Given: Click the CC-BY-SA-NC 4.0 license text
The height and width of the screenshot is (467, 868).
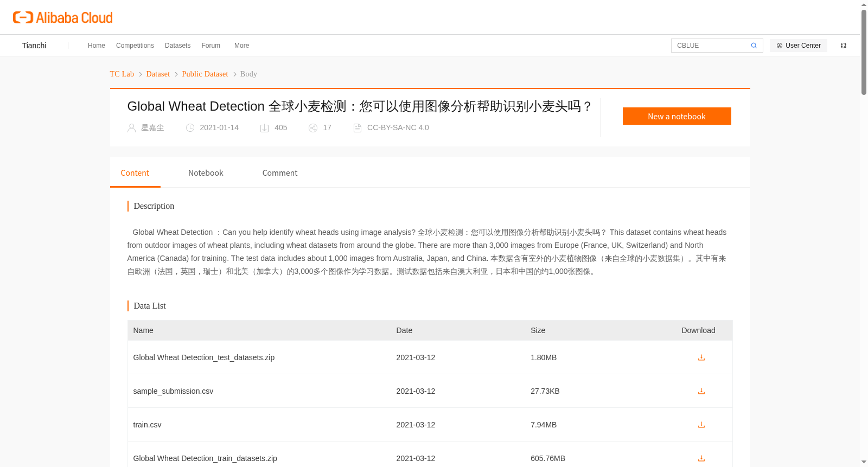Looking at the screenshot, I should point(398,128).
